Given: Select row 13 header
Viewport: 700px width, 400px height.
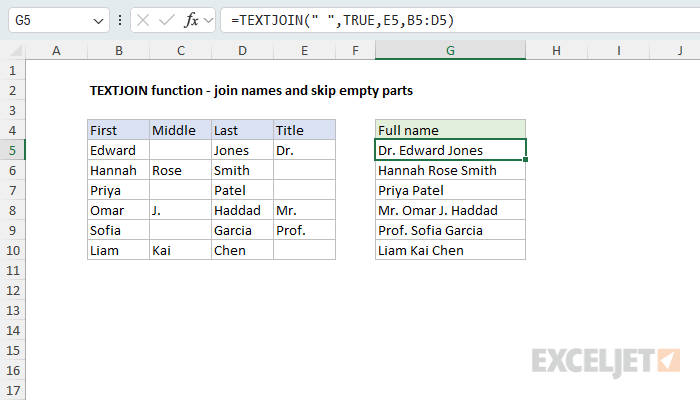Looking at the screenshot, I should [x=12, y=310].
